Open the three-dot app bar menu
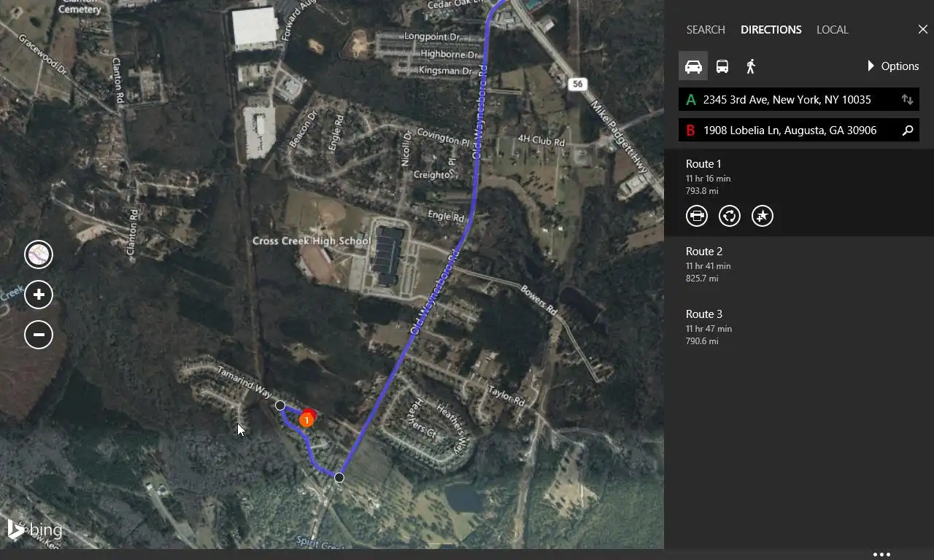Image resolution: width=934 pixels, height=560 pixels. pos(881,554)
